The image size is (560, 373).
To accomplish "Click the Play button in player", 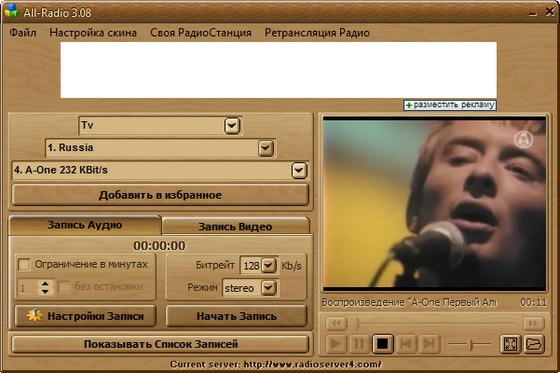I will [x=335, y=344].
